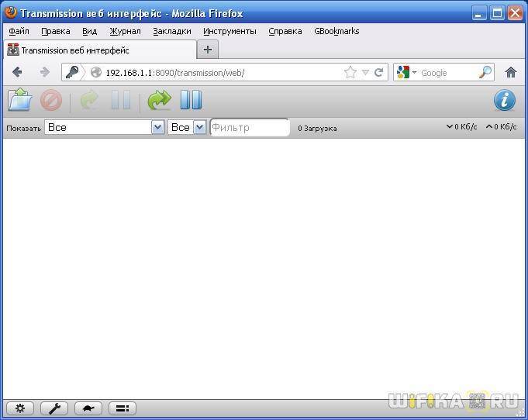Viewport: 528px width, 420px height.
Task: Click the red remove torrent icon
Action: point(51,100)
